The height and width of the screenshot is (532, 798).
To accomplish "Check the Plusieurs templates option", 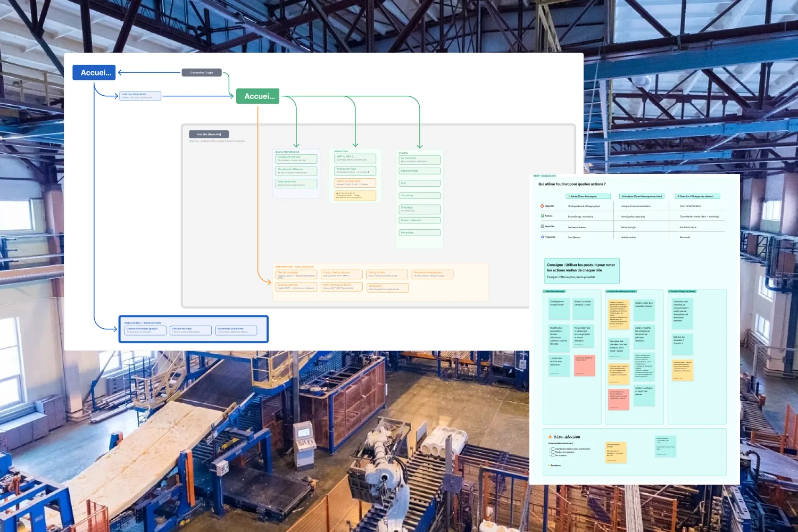I will coord(553,452).
